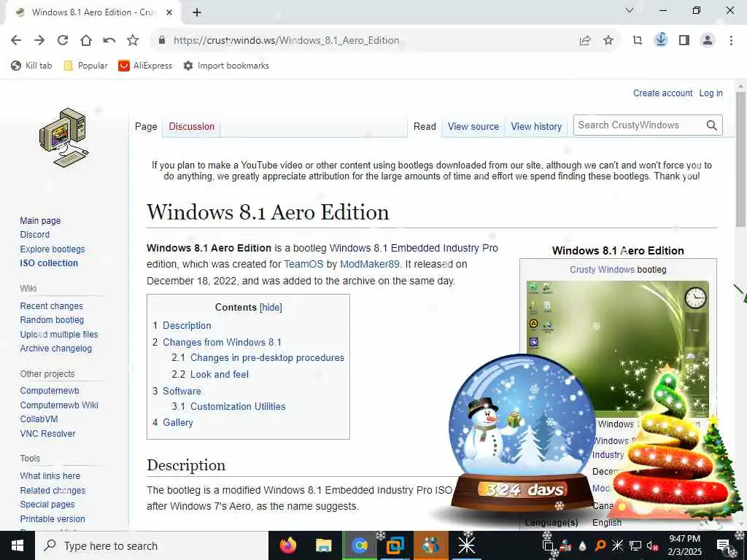Open the user profile avatar menu

(x=708, y=41)
